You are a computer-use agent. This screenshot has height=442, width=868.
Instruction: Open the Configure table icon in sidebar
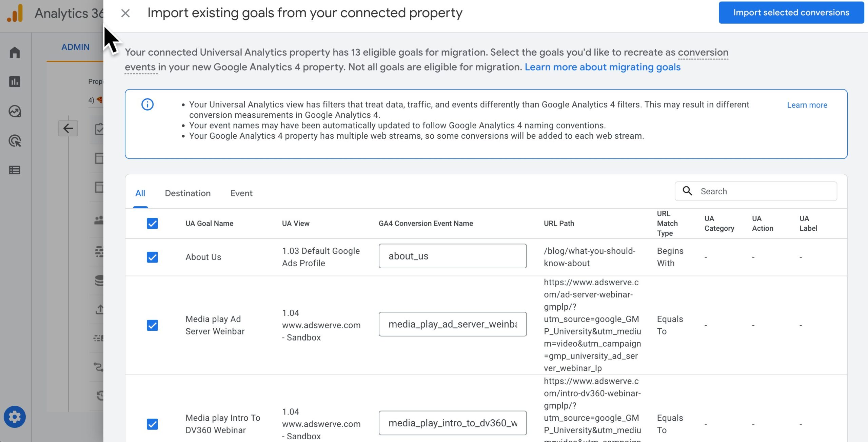(x=15, y=170)
